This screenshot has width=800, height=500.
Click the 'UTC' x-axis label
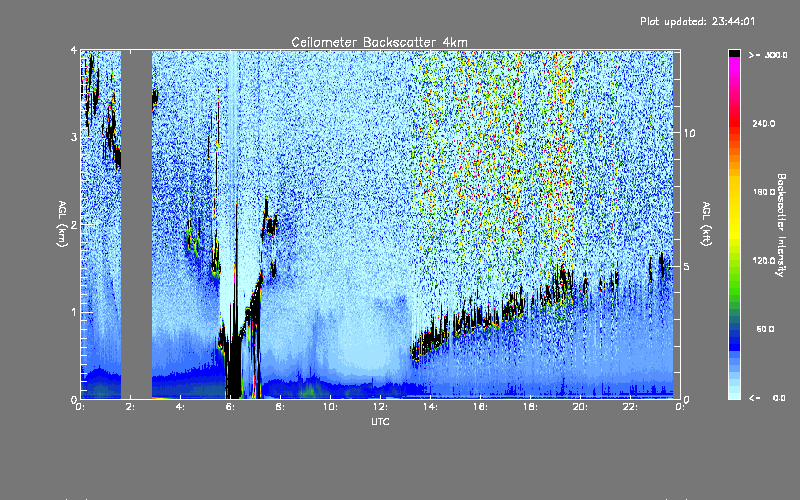(380, 421)
